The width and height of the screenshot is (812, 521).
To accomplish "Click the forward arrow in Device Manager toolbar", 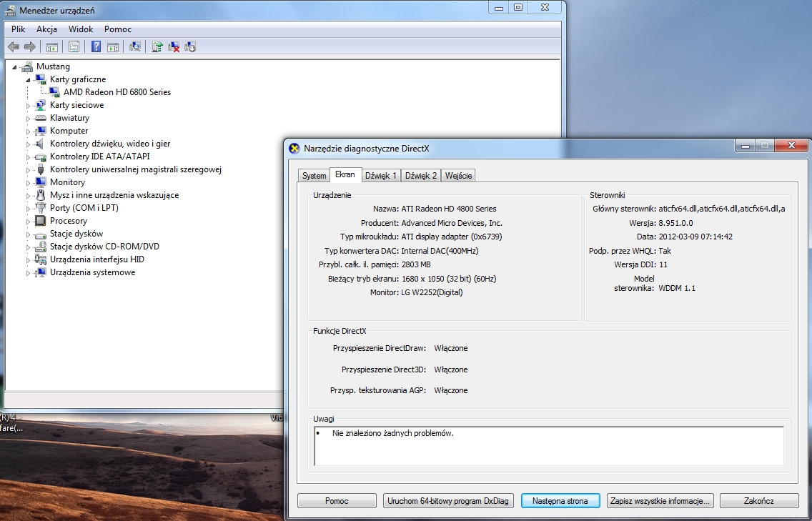I will [x=30, y=47].
